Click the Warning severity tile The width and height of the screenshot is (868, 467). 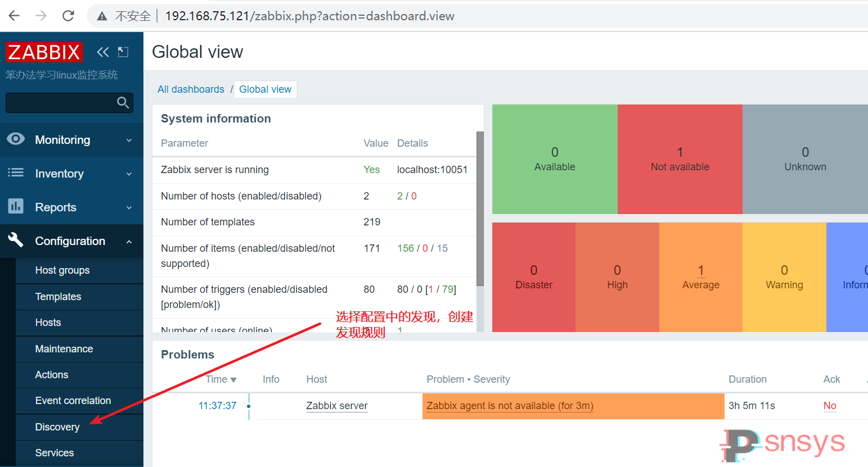784,277
